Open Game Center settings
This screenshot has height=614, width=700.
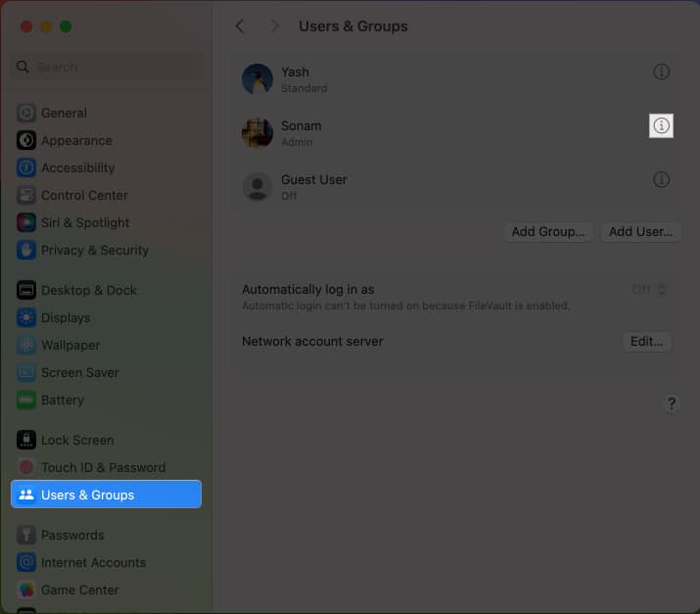coord(106,590)
